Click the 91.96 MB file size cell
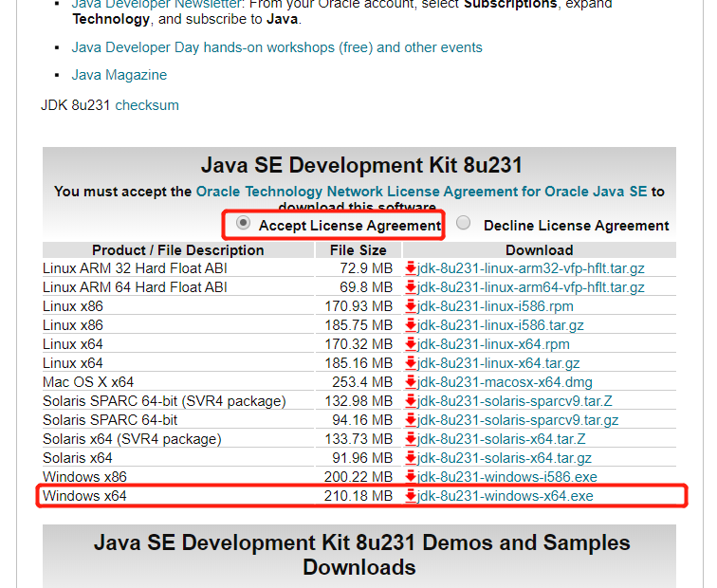This screenshot has width=717, height=588. pos(358,458)
